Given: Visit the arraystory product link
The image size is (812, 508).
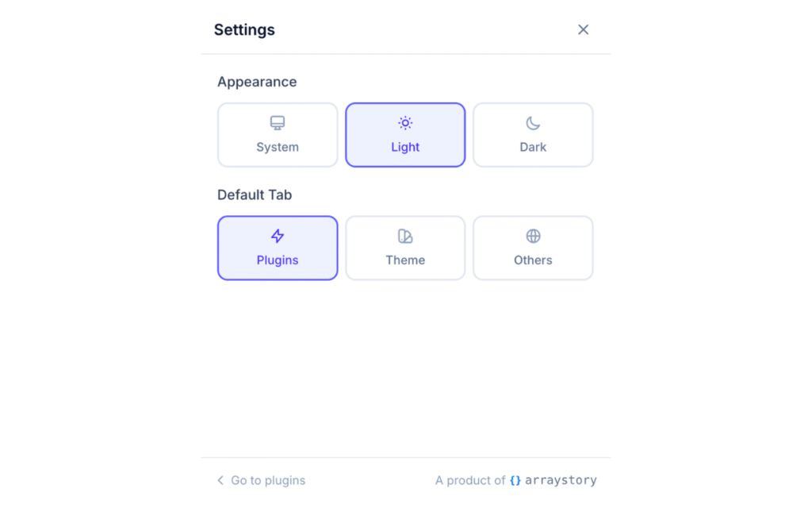Looking at the screenshot, I should click(561, 479).
